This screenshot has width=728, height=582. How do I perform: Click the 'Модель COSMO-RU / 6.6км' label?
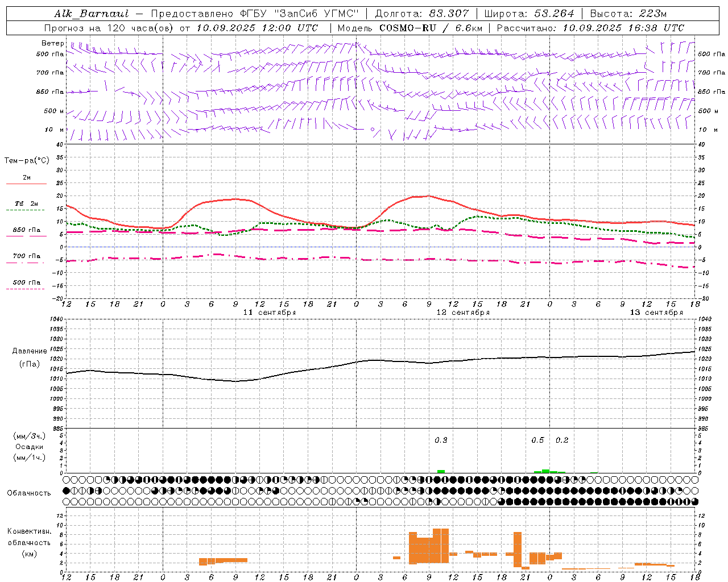coord(410,28)
